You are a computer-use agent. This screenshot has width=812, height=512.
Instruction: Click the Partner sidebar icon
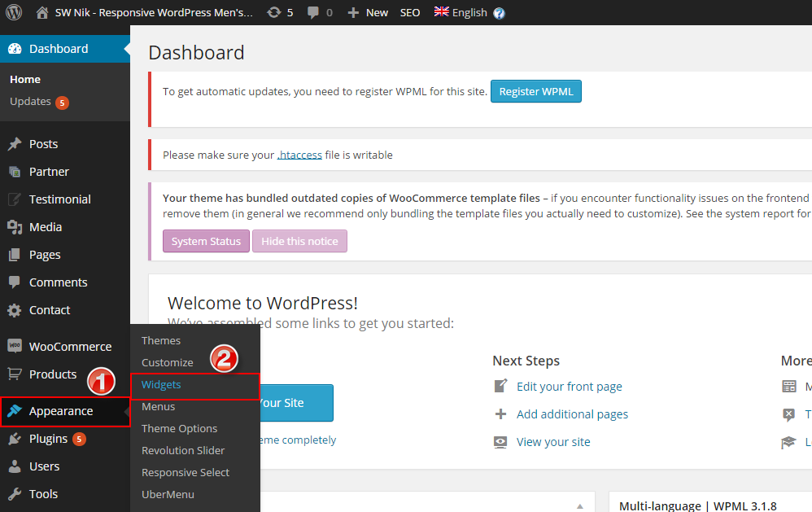15,172
